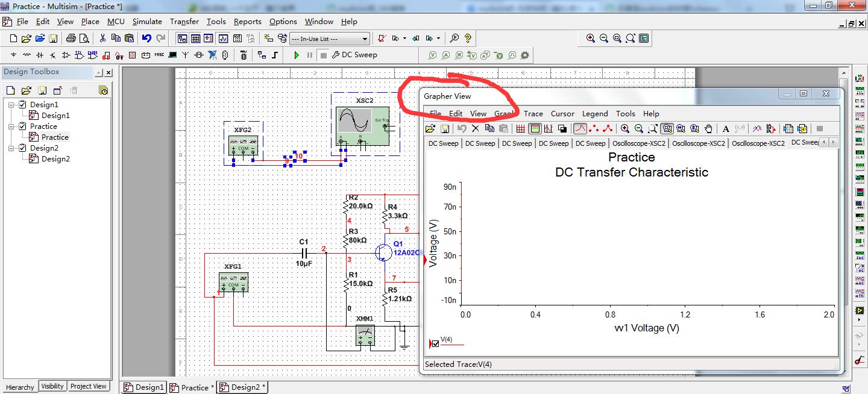Toggle the Design2 project checkbox
The height and width of the screenshot is (394, 868).
pyautogui.click(x=23, y=148)
